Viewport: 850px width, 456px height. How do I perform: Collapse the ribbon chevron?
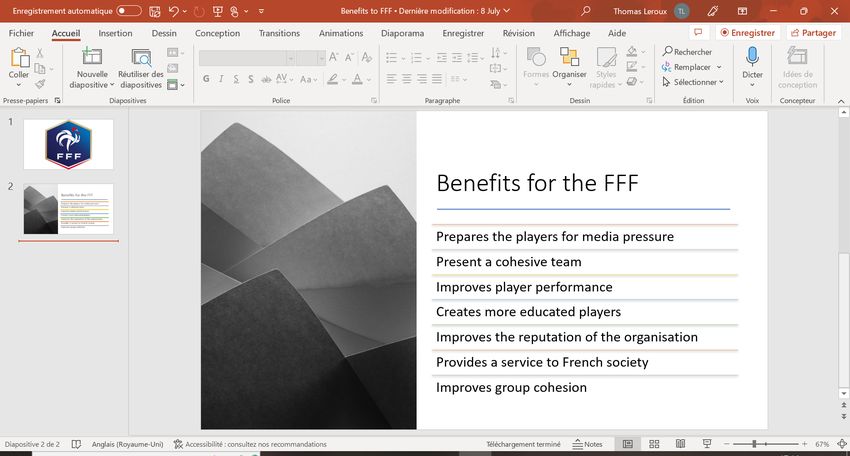841,101
